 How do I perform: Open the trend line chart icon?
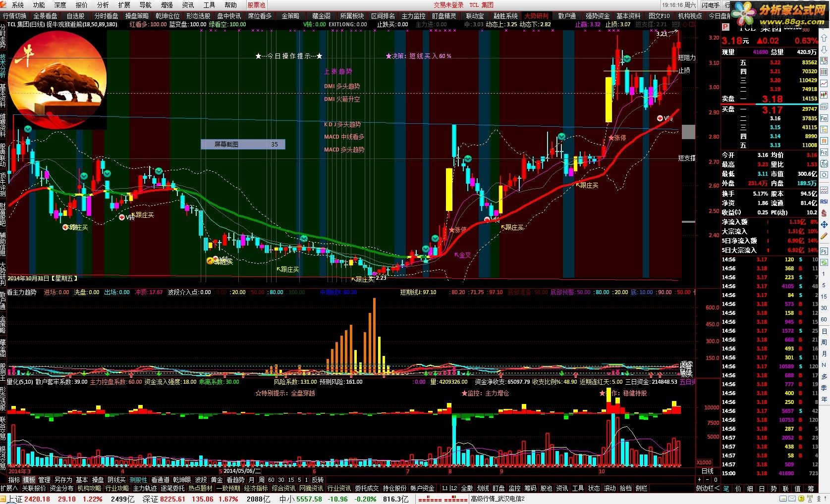coord(825,83)
